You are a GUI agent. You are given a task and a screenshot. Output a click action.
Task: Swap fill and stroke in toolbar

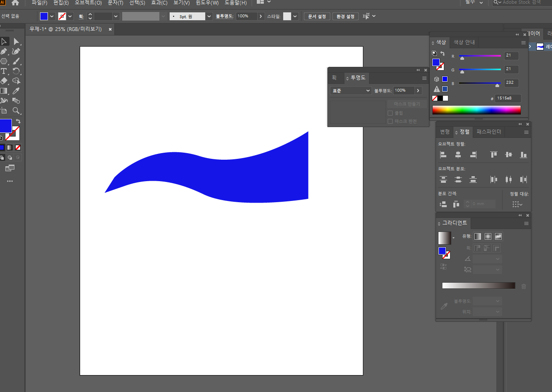coord(18,121)
